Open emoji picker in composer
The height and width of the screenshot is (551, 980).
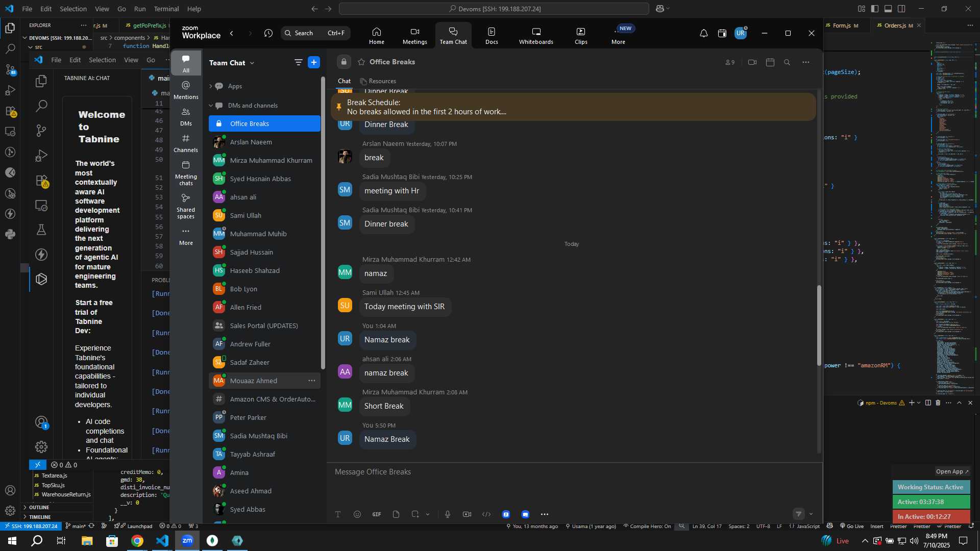point(357,514)
